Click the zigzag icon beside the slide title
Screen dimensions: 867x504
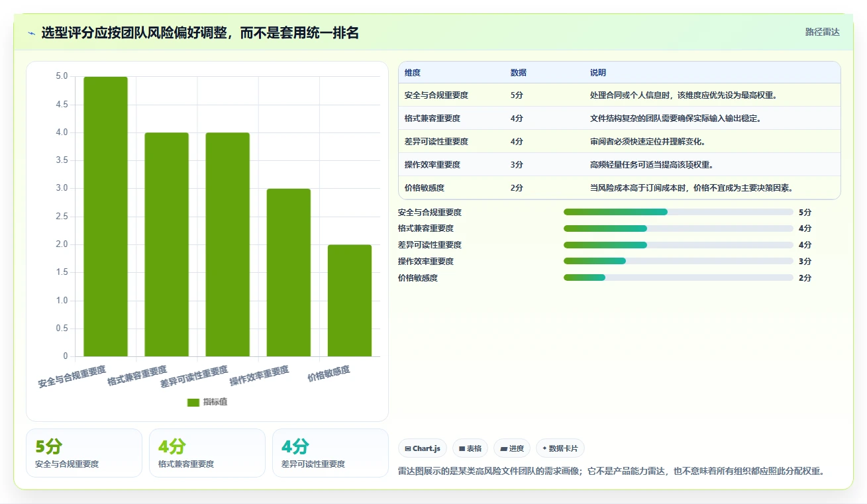pyautogui.click(x=32, y=32)
